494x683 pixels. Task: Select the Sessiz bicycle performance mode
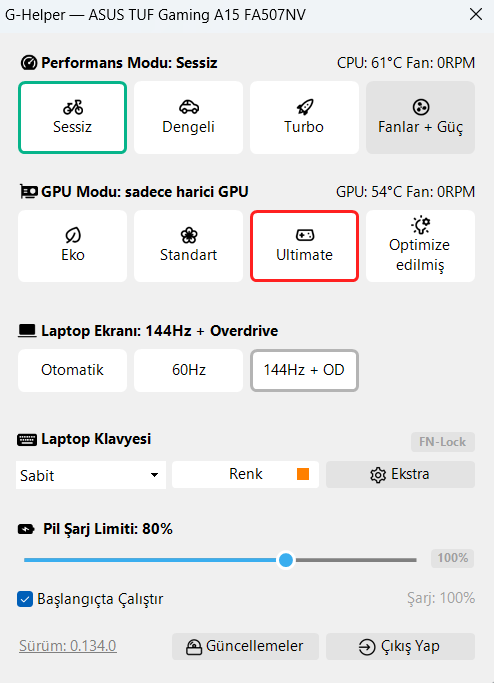tap(72, 118)
